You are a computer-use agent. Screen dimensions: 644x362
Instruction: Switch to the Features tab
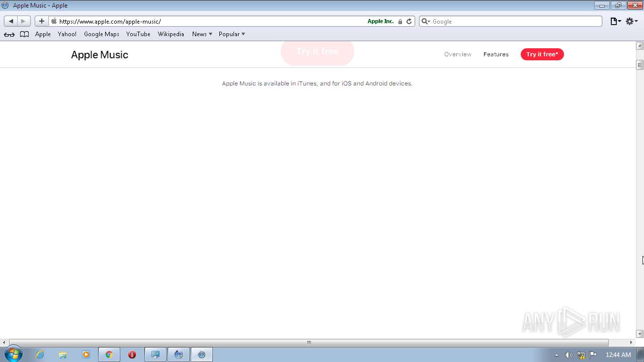coord(496,54)
